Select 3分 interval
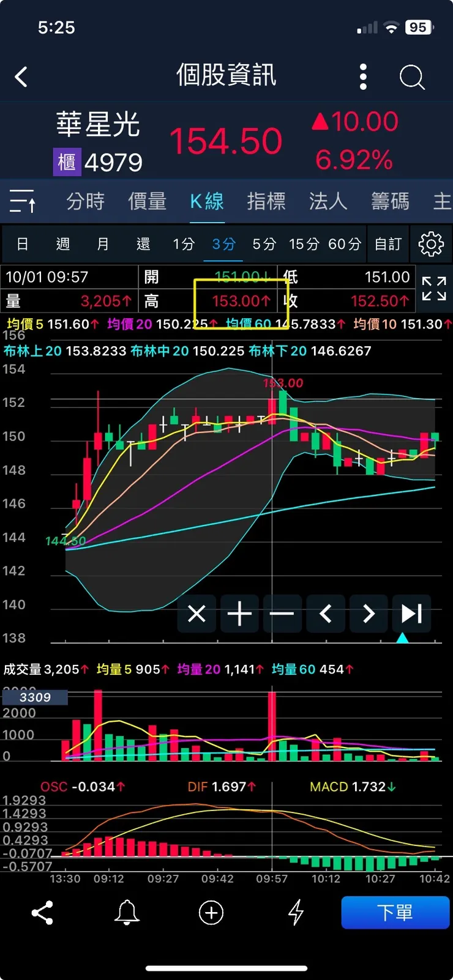The height and width of the screenshot is (980, 453). 224,244
